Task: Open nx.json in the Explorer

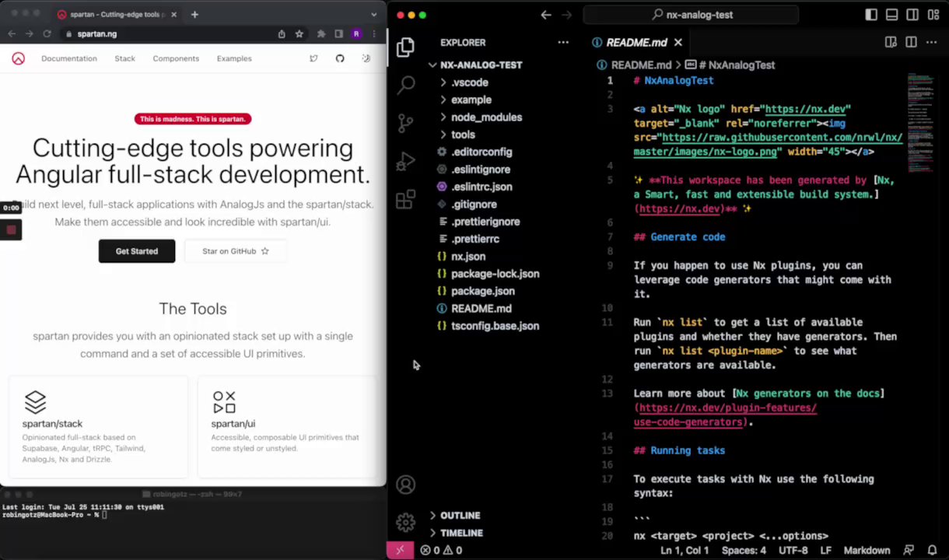Action: tap(468, 257)
